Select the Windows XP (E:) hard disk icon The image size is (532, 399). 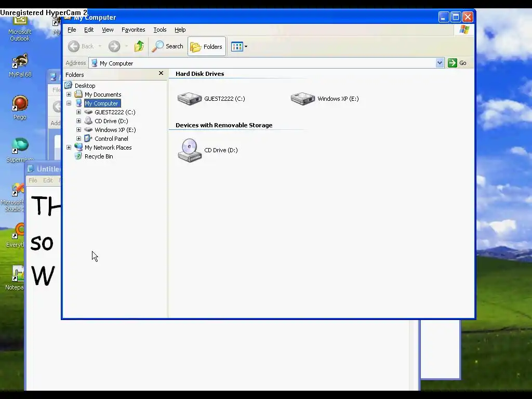point(303,99)
